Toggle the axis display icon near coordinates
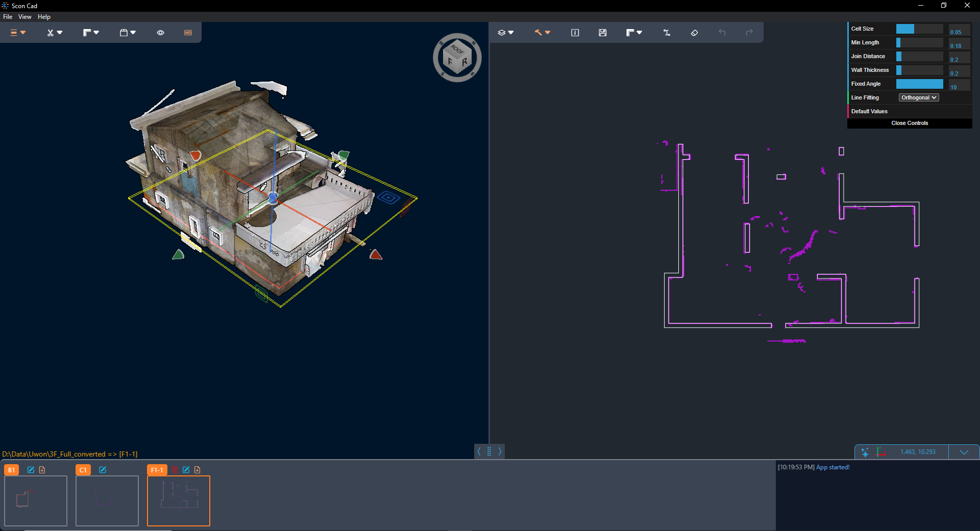980x531 pixels. coord(881,452)
